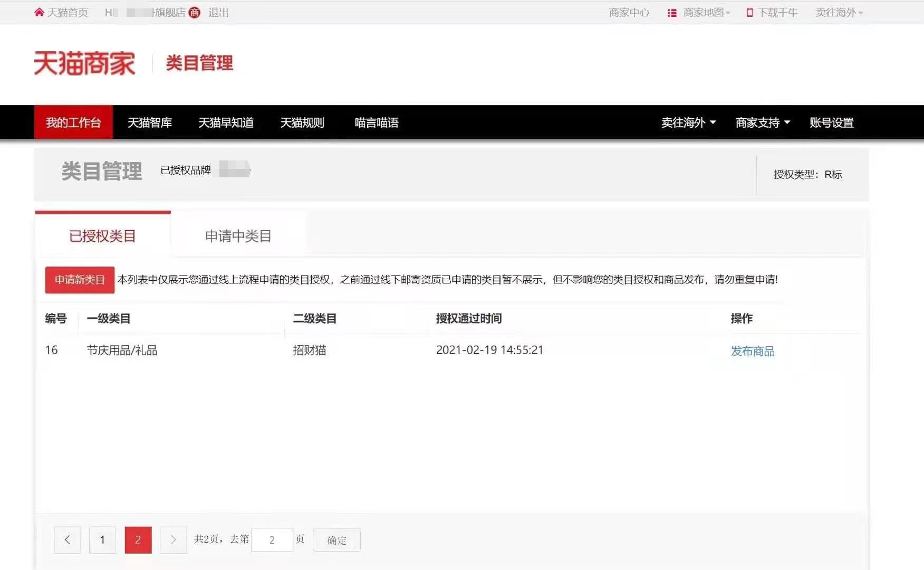This screenshot has height=570, width=924.
Task: Click the 共2页 page count text
Action: [x=206, y=539]
